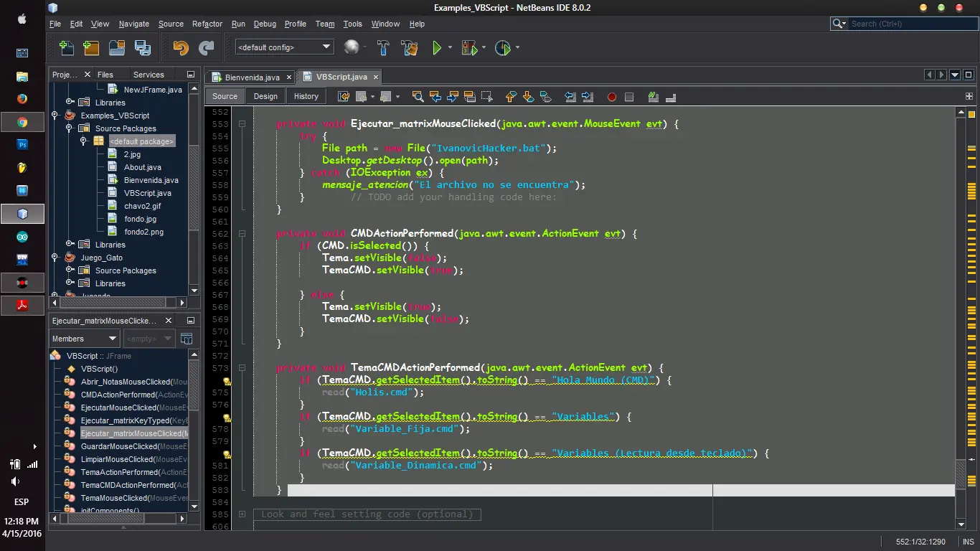Show the opened documents list
The height and width of the screenshot is (551, 980).
(955, 75)
